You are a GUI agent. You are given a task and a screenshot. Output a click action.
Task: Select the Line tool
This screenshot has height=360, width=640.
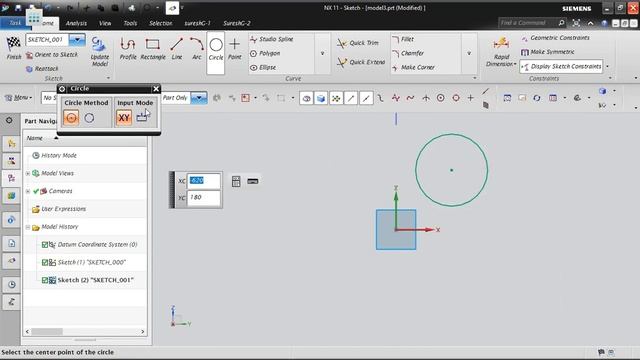coord(177,49)
